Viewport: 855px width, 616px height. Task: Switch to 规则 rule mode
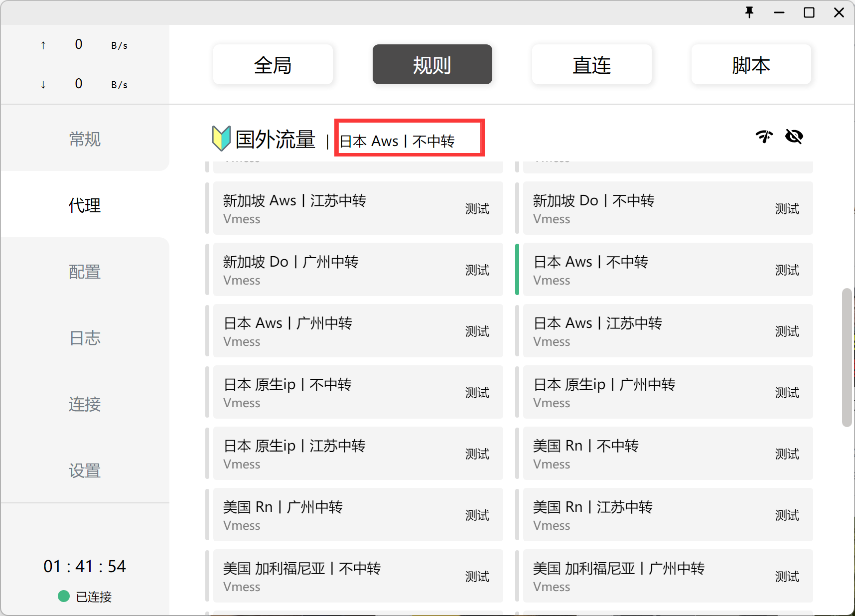point(432,64)
